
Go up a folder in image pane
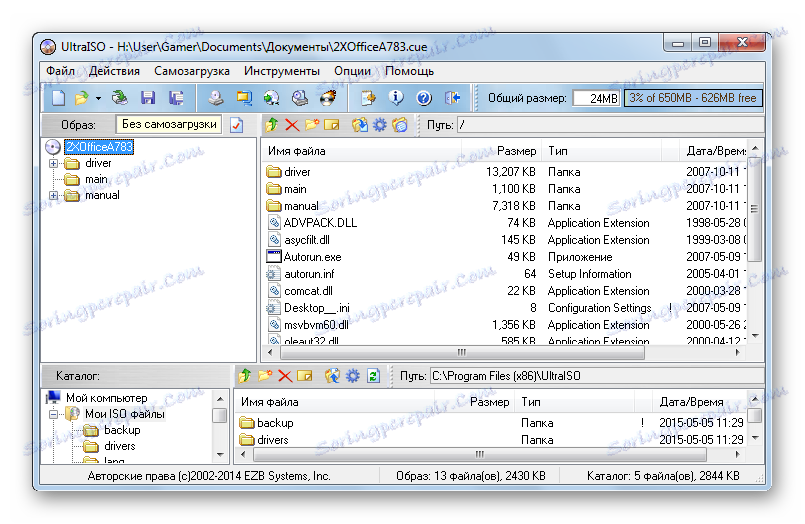coord(272,125)
